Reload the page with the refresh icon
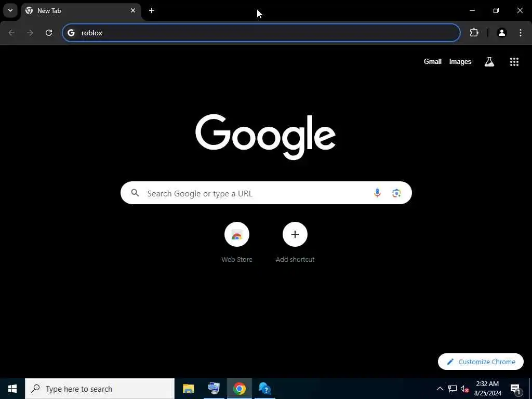532x399 pixels. [49, 33]
